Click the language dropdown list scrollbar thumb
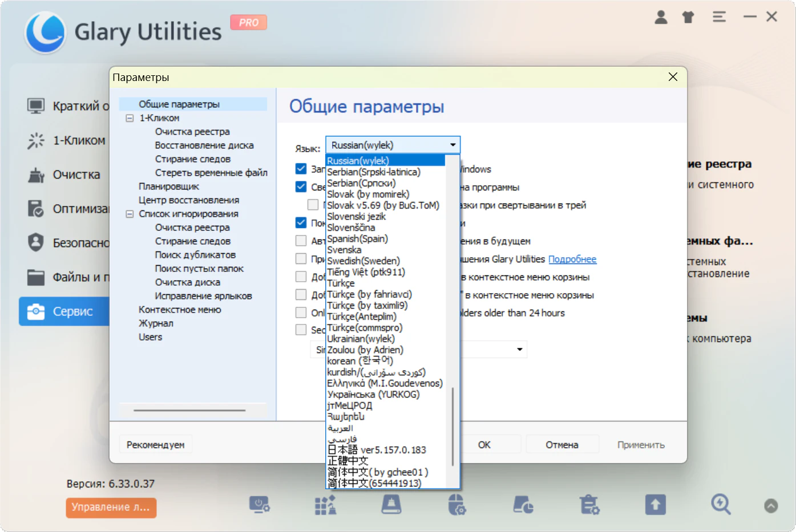This screenshot has height=532, width=796. pos(452,427)
